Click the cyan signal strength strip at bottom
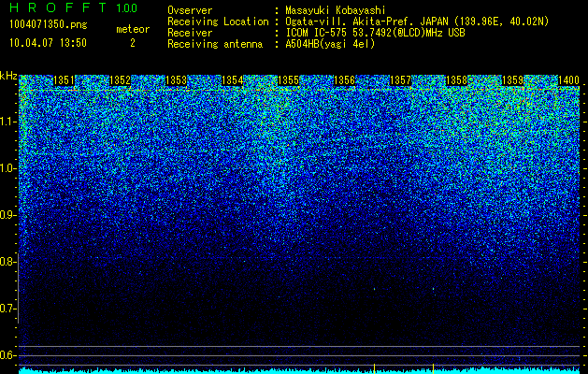 coord(299,370)
